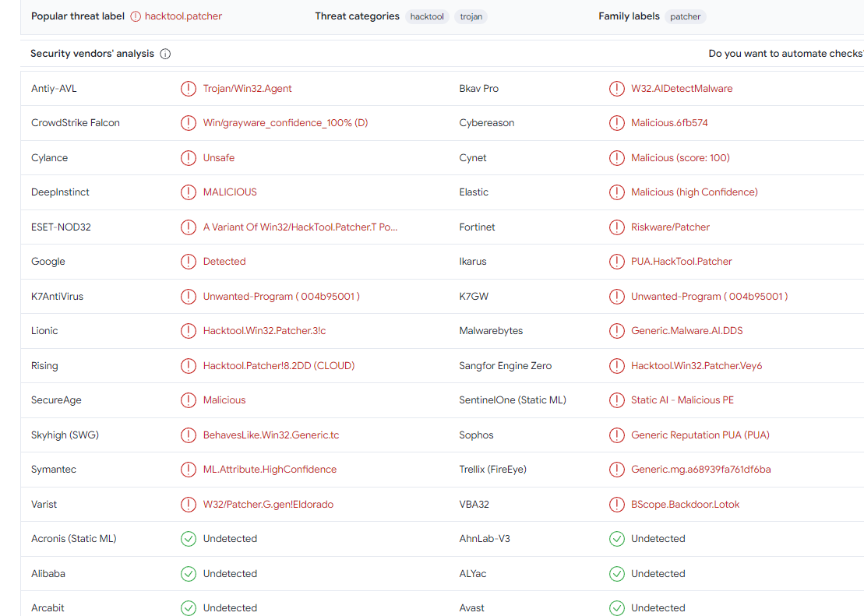Click the alert icon in the Varist row
The width and height of the screenshot is (864, 616).
click(189, 505)
